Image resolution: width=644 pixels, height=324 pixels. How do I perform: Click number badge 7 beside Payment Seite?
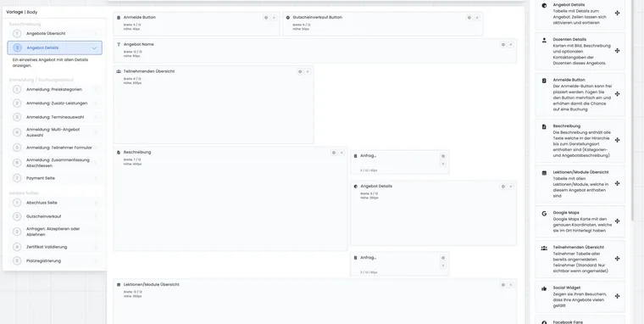click(17, 178)
